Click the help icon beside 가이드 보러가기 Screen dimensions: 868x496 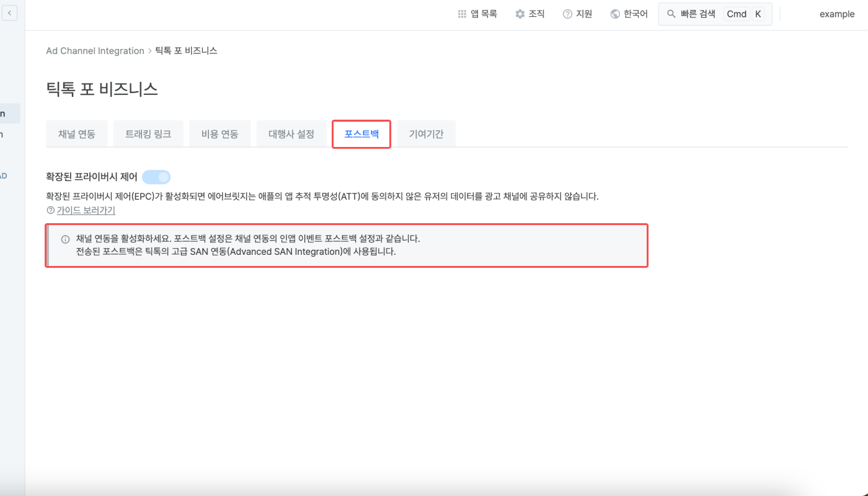tap(50, 211)
